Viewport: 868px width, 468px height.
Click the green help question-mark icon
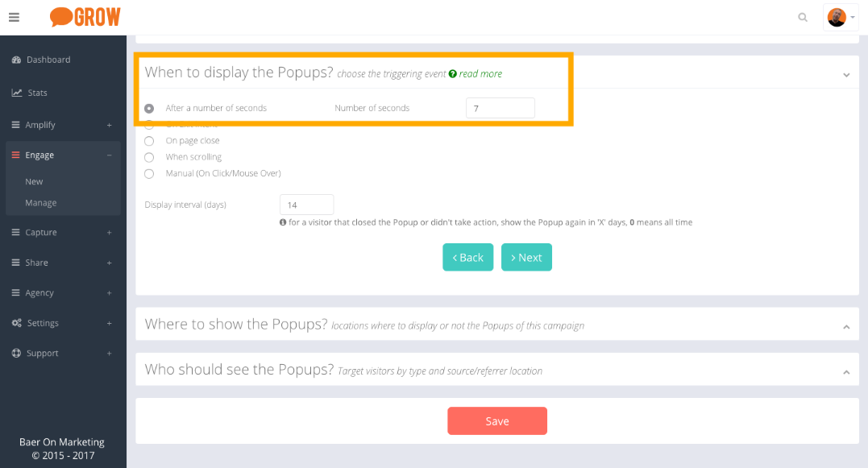coord(453,74)
